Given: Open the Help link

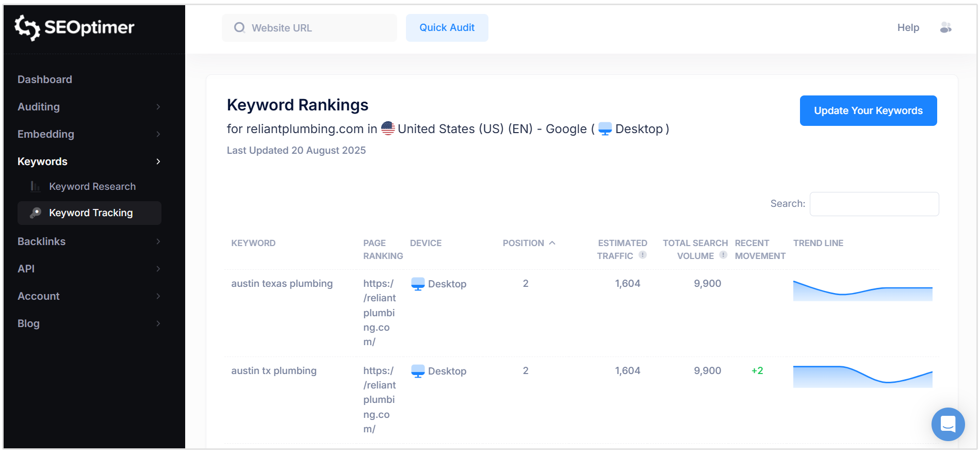Looking at the screenshot, I should (908, 27).
